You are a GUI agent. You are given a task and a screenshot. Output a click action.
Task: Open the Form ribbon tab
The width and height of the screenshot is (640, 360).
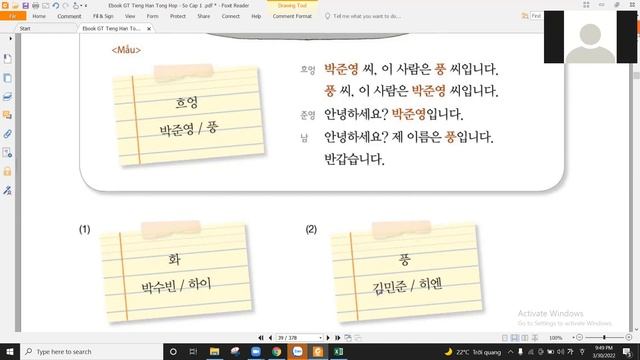(x=152, y=16)
